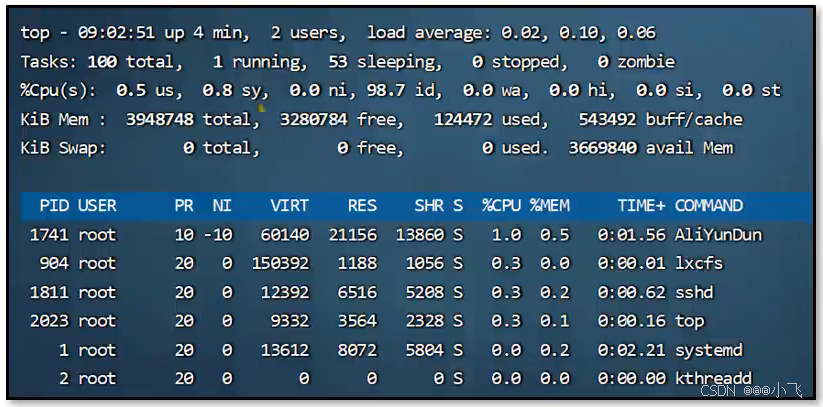Click the TIME+ column header

[641, 205]
